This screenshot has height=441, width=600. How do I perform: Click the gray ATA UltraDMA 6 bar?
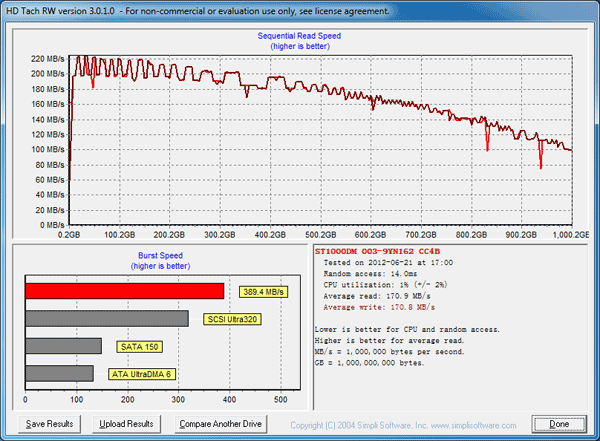tap(58, 373)
